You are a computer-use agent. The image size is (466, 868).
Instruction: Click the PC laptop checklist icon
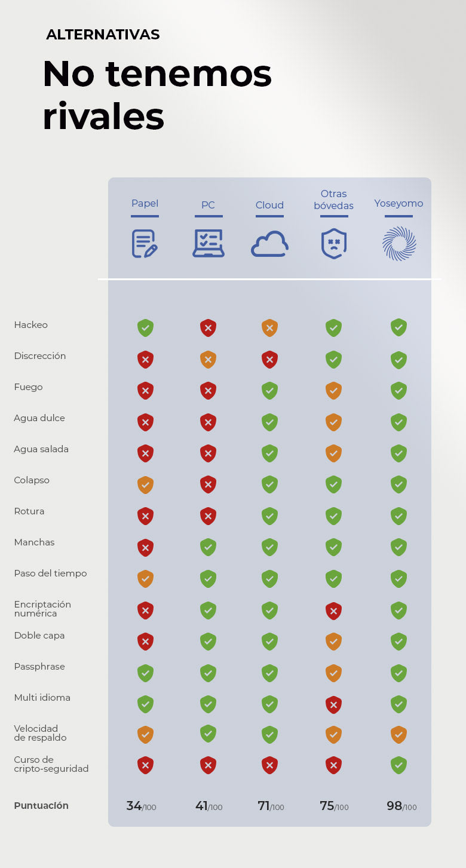coord(208,244)
